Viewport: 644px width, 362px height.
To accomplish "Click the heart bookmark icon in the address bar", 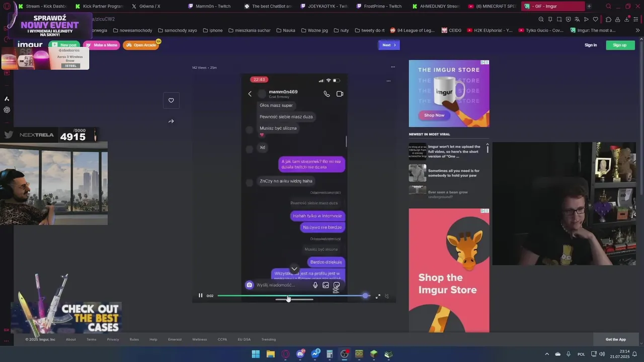I will [x=595, y=19].
